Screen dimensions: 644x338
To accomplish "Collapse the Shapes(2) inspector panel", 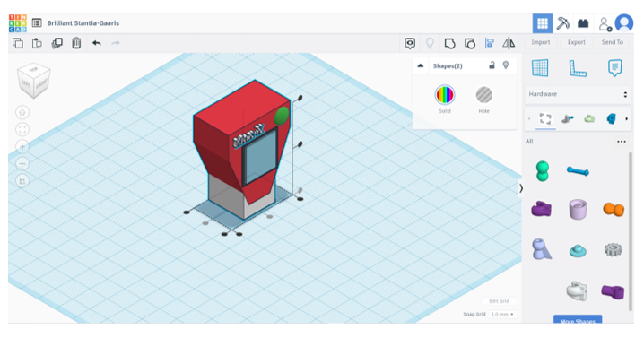I will [x=420, y=65].
